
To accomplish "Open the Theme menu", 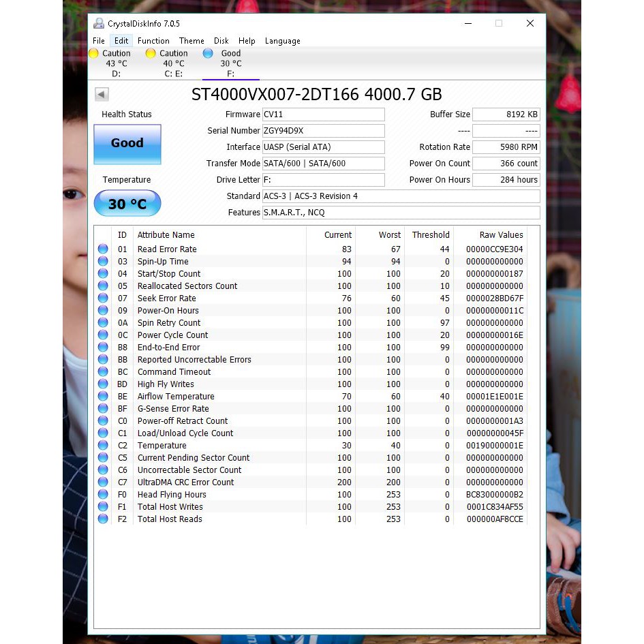I will tap(191, 41).
